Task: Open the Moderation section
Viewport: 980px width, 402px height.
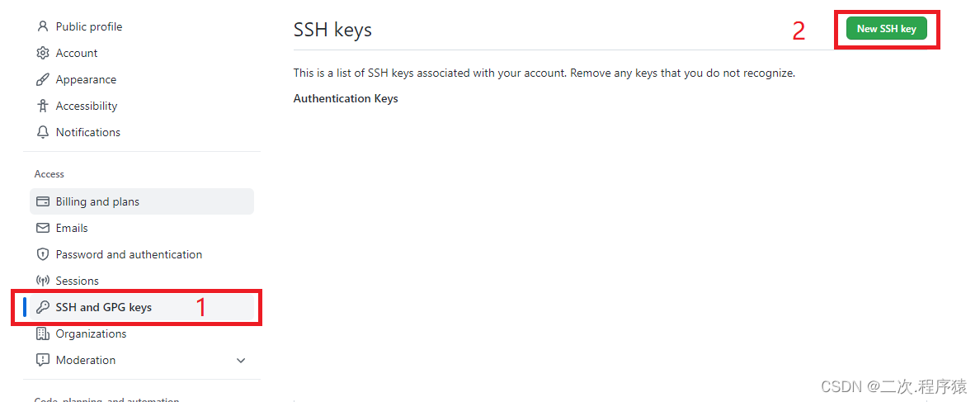Action: click(142, 360)
